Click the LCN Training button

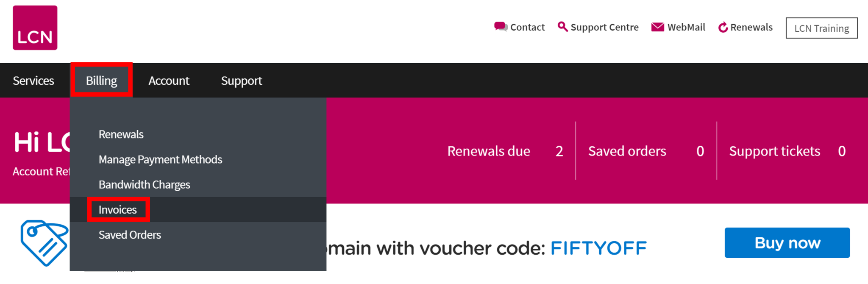[821, 28]
